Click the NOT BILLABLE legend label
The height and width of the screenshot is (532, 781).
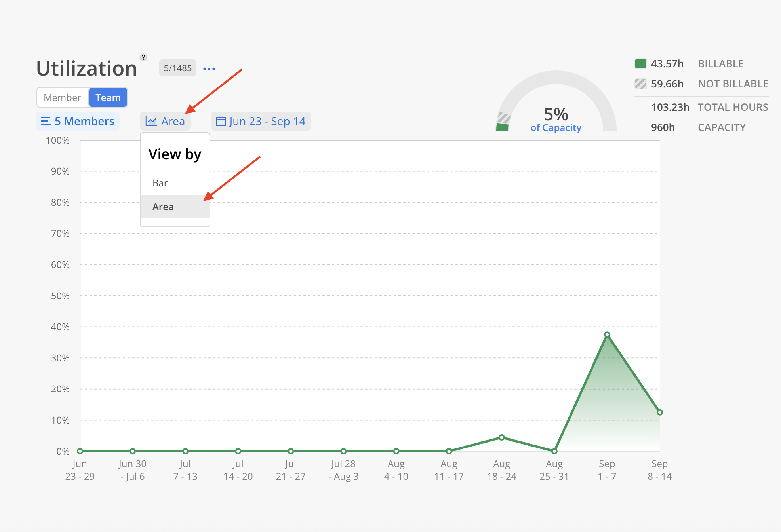tap(733, 84)
